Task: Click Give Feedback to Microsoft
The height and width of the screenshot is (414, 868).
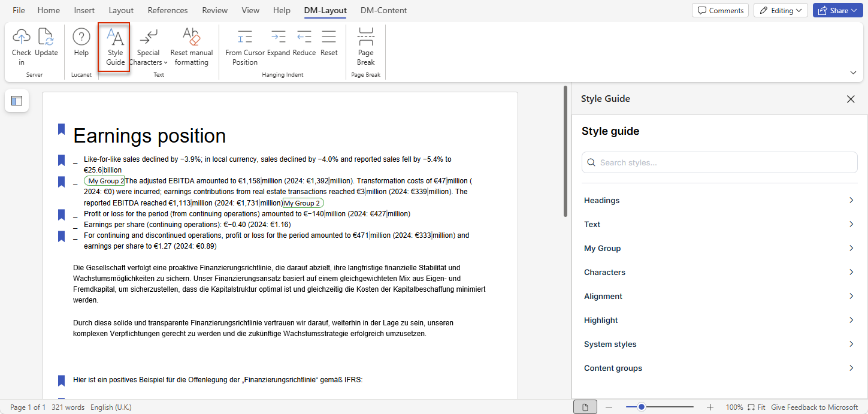Action: (814, 407)
